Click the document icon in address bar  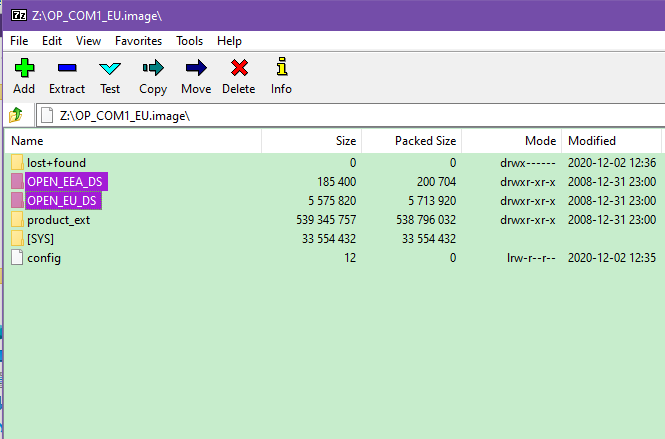click(x=47, y=115)
